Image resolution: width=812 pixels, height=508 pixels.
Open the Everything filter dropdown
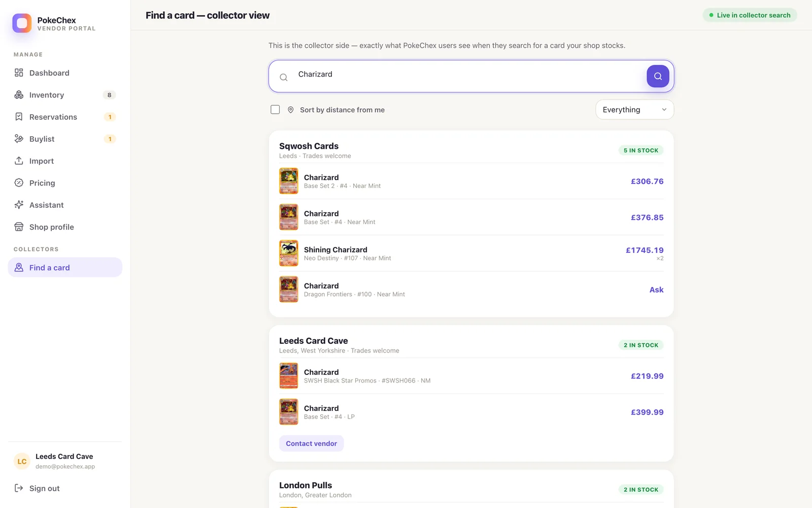coord(634,110)
